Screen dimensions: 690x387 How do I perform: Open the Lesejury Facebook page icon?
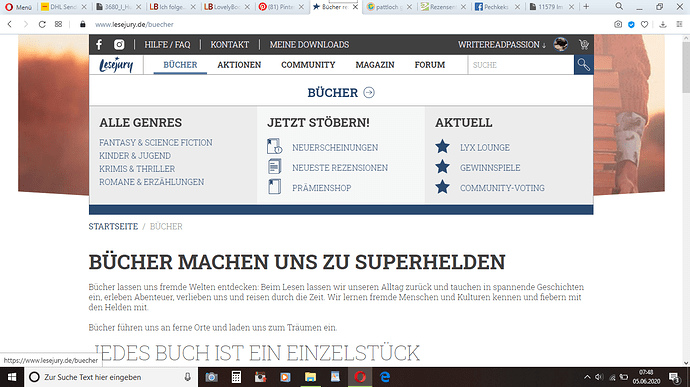click(99, 44)
